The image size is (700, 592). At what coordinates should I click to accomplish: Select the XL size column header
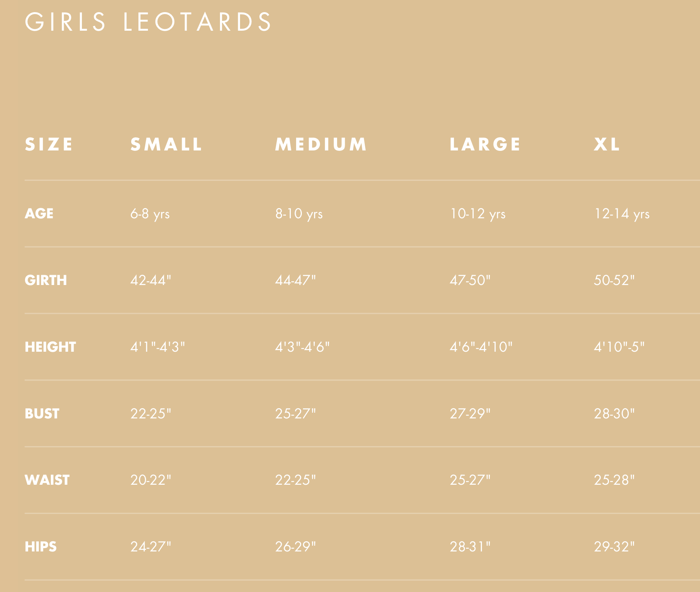pyautogui.click(x=607, y=144)
